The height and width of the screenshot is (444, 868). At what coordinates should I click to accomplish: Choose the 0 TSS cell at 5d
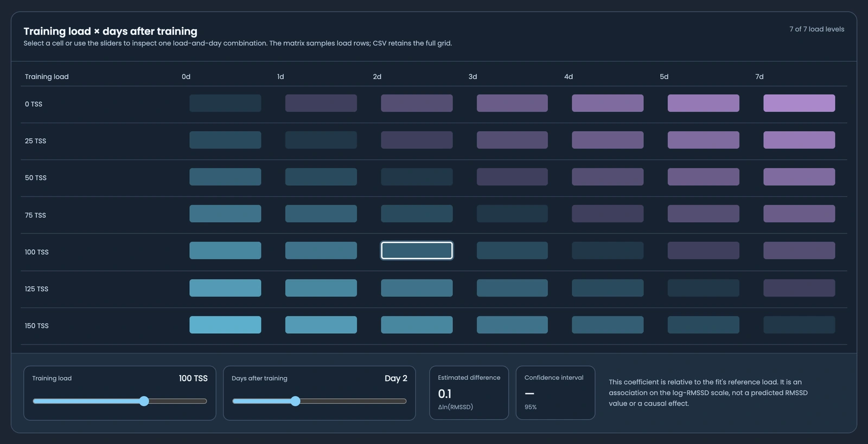[703, 103]
